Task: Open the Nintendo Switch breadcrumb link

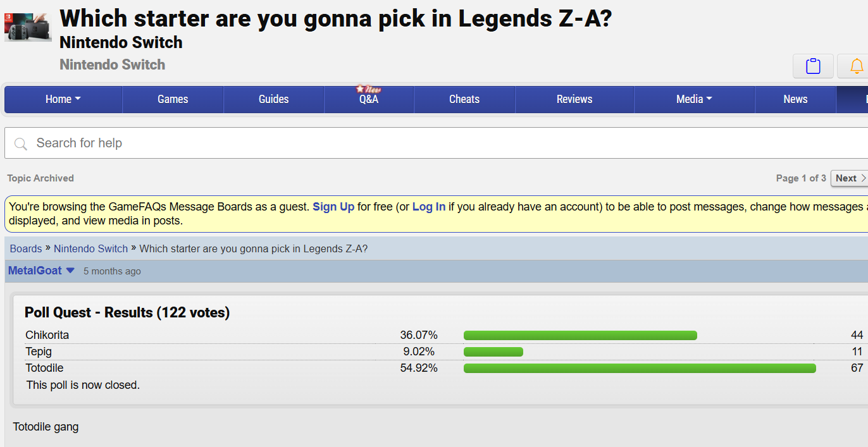Action: 90,248
